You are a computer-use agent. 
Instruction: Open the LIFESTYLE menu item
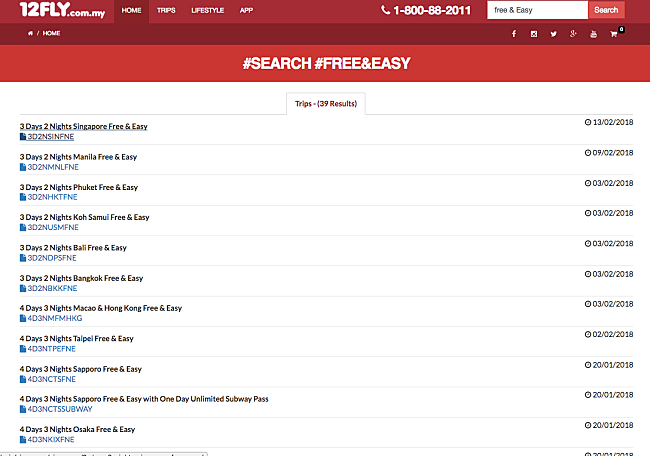coord(208,10)
